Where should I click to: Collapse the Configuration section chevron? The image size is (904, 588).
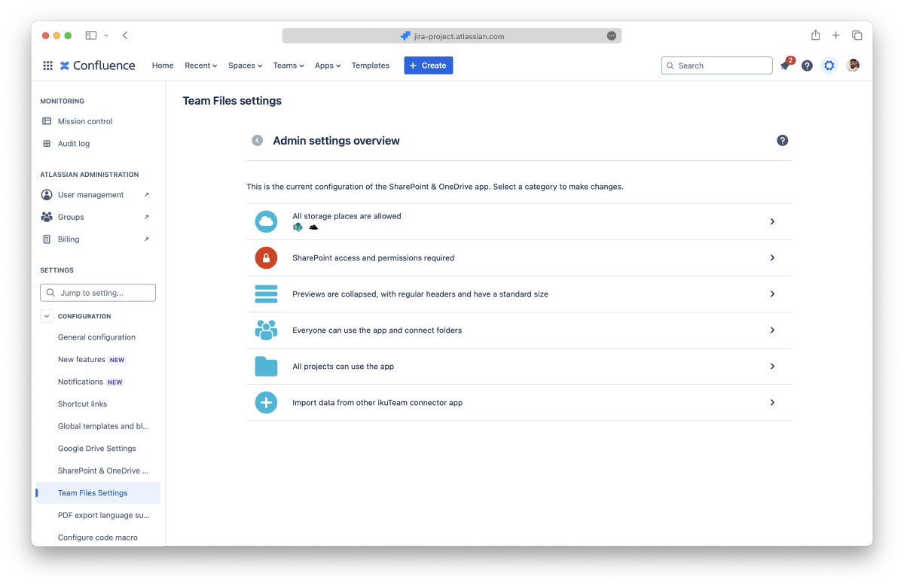pos(47,316)
